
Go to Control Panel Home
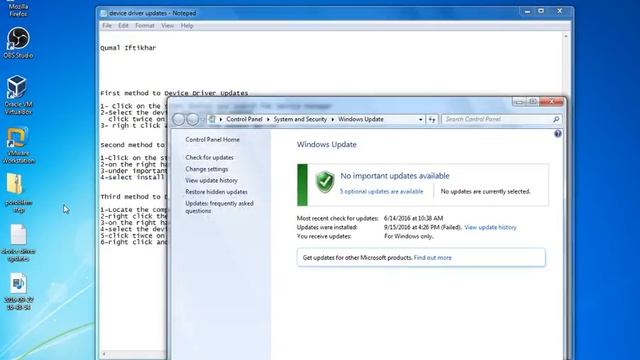212,140
